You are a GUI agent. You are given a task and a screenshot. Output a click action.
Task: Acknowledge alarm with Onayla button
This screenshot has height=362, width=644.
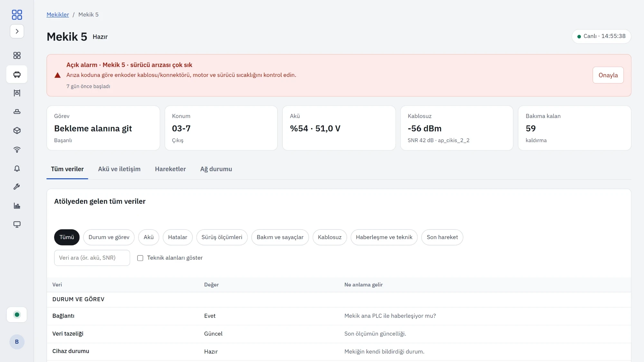point(608,75)
